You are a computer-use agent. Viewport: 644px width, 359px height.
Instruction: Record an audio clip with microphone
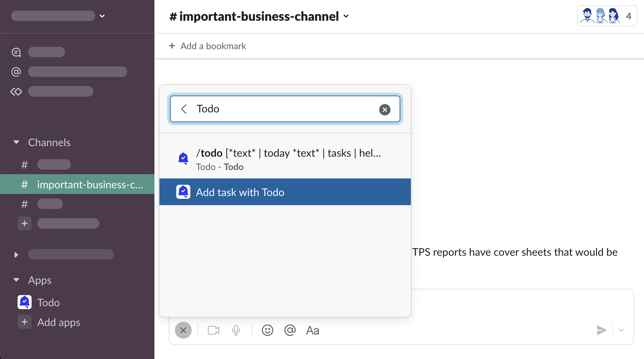point(236,330)
